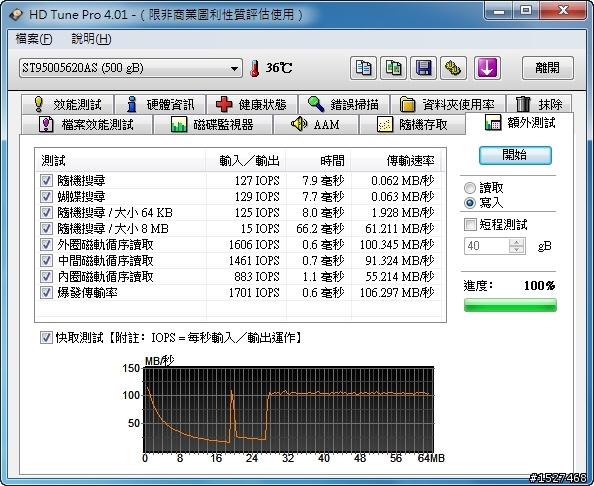Click the 輸入／輸出 column header
The height and width of the screenshot is (486, 594).
(246, 161)
